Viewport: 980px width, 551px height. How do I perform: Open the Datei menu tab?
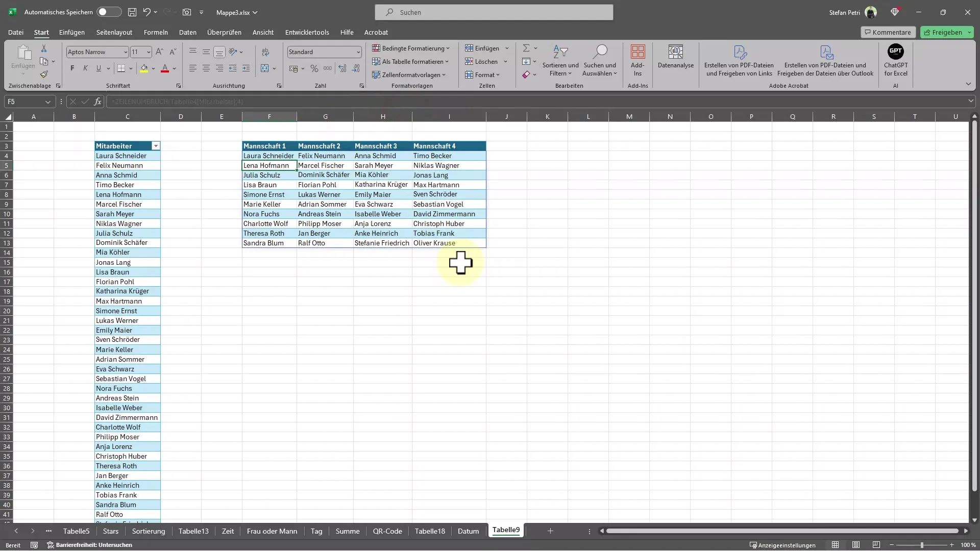coord(16,32)
